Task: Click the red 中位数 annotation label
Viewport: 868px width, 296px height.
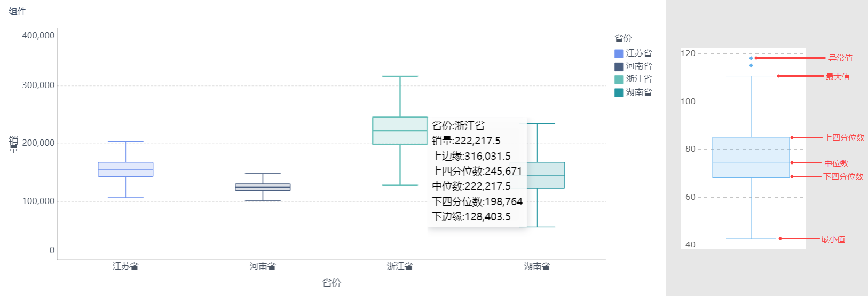Action: pos(836,163)
